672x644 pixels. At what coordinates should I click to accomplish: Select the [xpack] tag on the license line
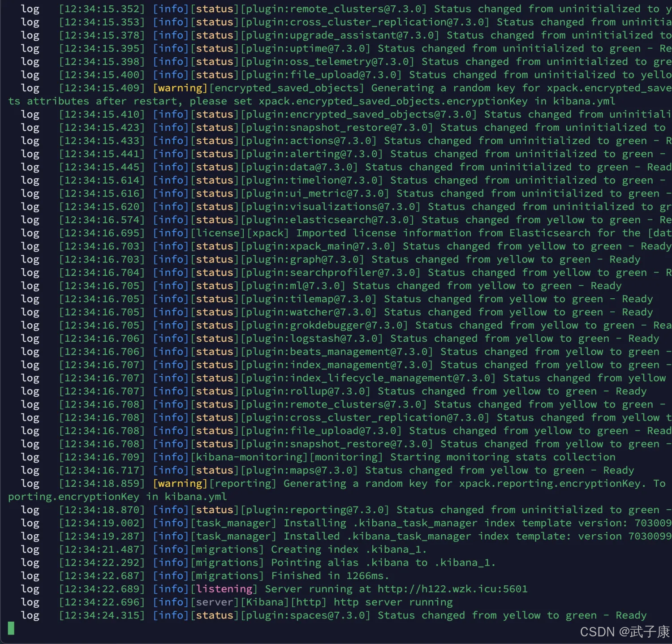[268, 233]
